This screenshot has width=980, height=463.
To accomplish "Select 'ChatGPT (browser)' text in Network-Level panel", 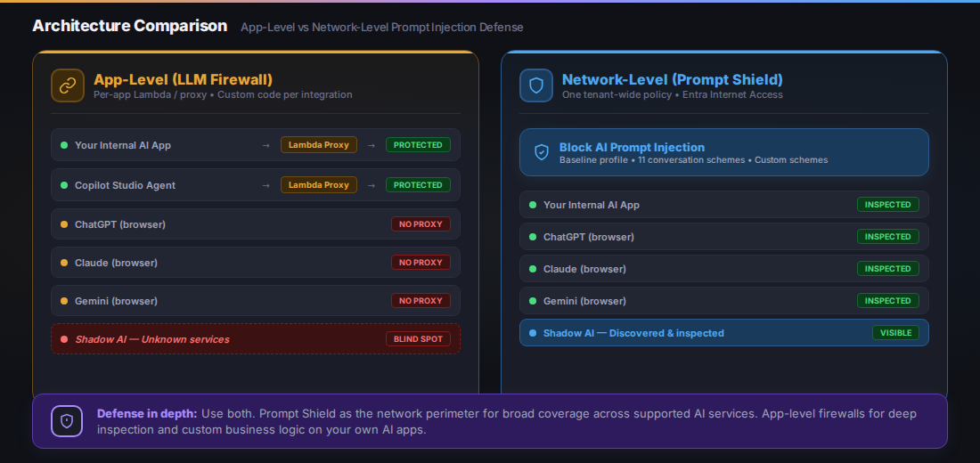I will click(x=589, y=238).
